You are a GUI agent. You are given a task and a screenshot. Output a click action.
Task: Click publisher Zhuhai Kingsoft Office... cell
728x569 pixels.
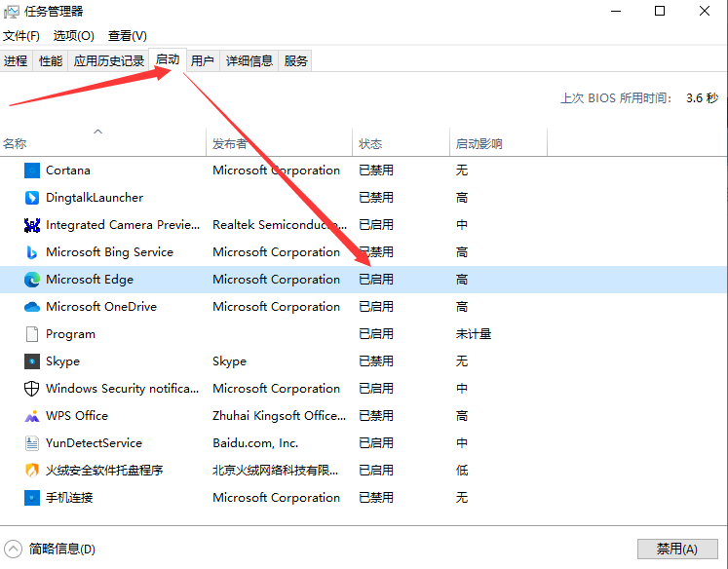[x=279, y=416]
